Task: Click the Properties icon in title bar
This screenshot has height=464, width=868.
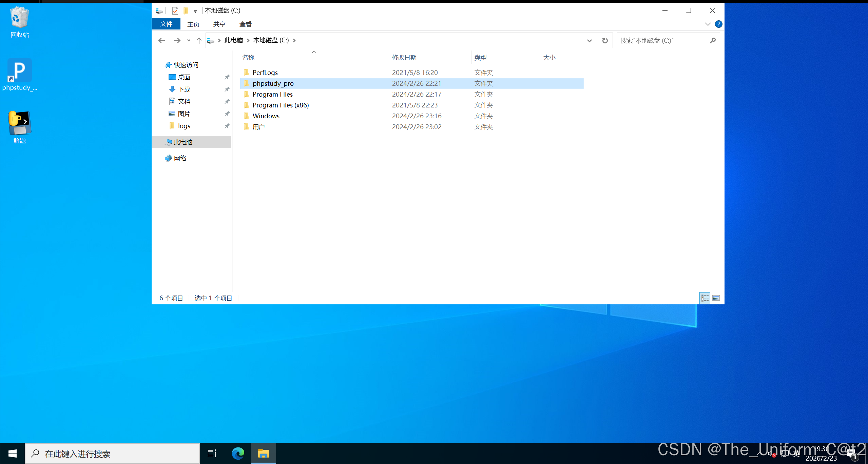Action: click(x=175, y=11)
